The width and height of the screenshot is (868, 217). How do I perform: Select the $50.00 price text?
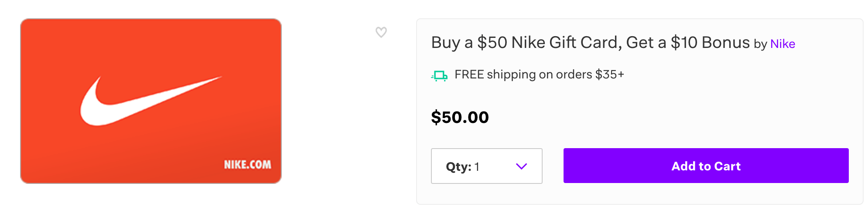click(x=460, y=117)
